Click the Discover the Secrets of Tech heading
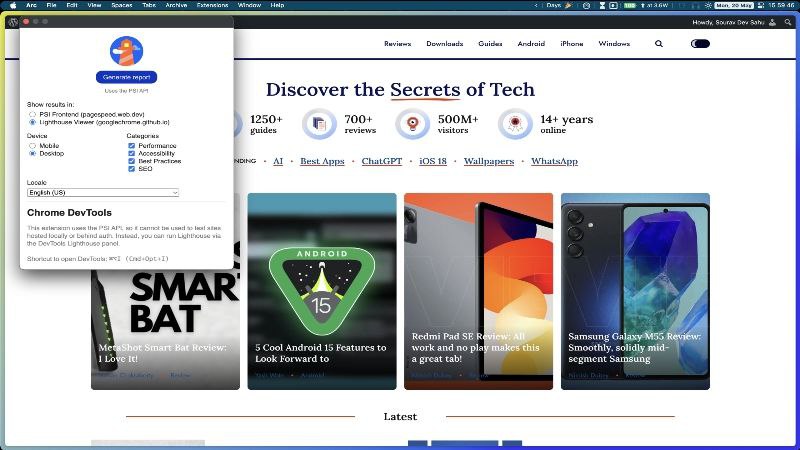 pos(400,90)
